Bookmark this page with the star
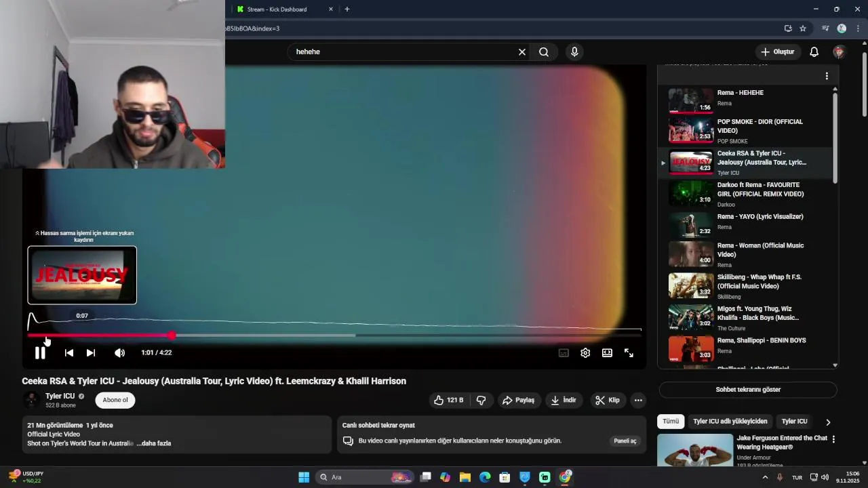 [803, 28]
